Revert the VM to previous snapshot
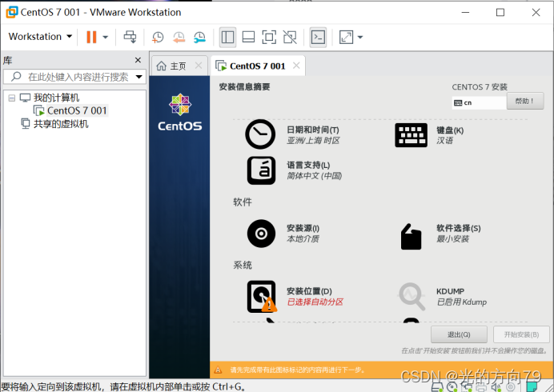 179,37
